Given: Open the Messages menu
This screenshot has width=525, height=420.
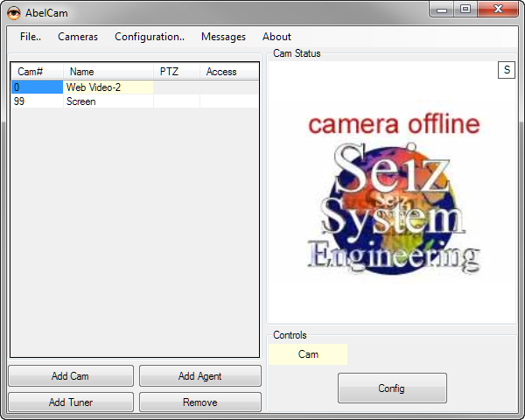Looking at the screenshot, I should tap(223, 37).
